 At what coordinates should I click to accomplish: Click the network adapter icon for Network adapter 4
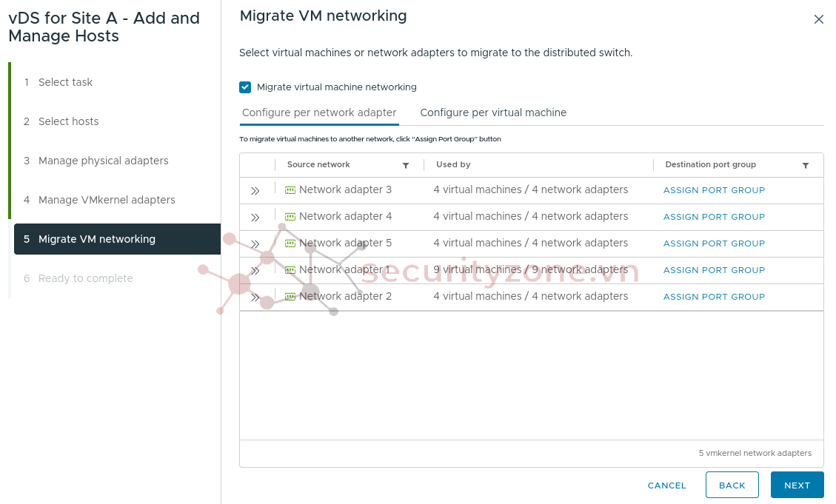click(x=290, y=217)
